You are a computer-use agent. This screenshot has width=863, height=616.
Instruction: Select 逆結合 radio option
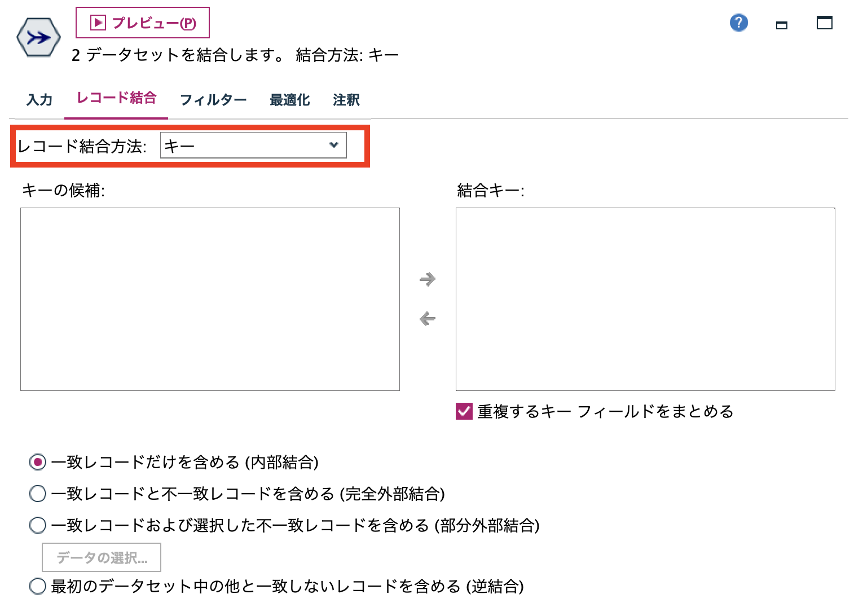[x=37, y=587]
